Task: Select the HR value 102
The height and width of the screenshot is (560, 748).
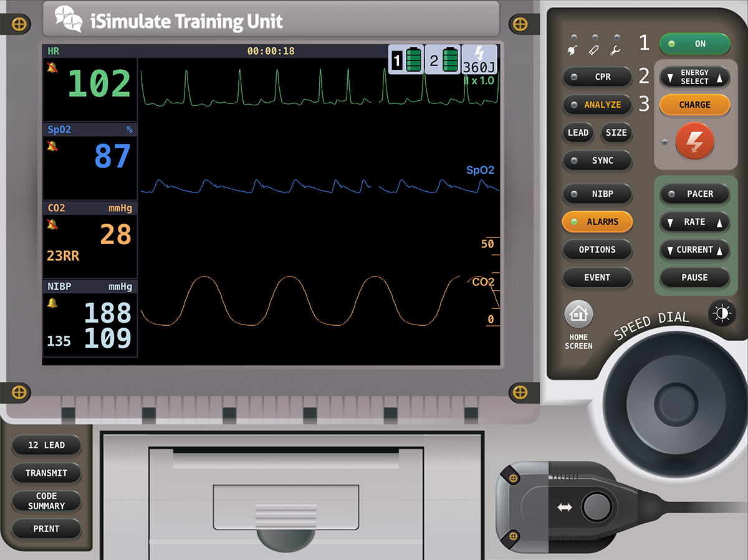Action: (x=99, y=84)
